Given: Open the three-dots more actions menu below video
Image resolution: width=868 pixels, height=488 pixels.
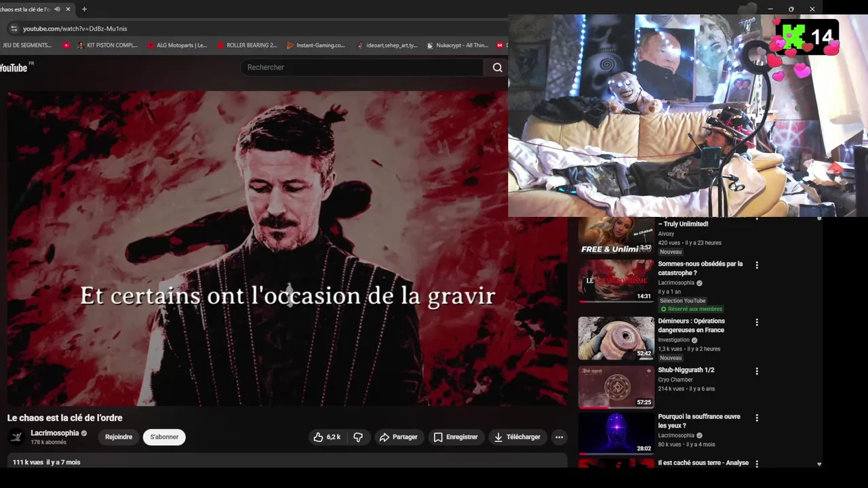Looking at the screenshot, I should click(559, 437).
